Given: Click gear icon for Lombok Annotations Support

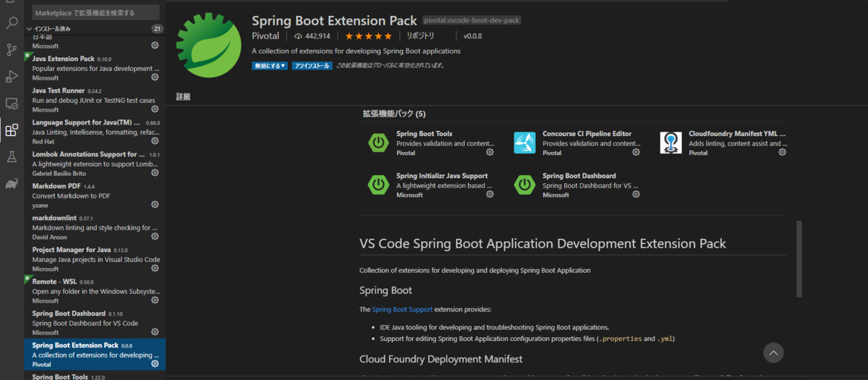Looking at the screenshot, I should coord(155,173).
